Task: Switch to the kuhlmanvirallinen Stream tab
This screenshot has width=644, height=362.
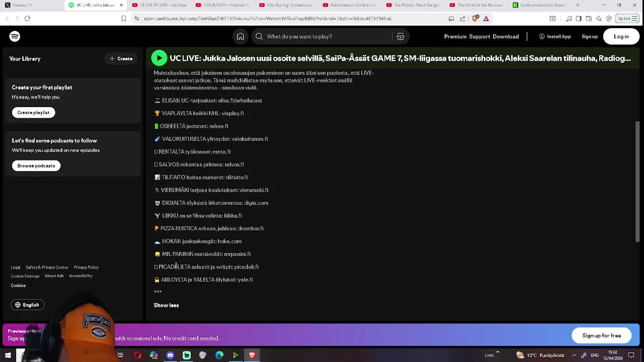Action: pos(539,5)
